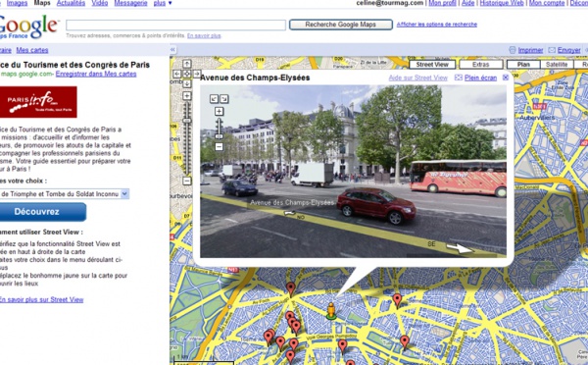588x365 pixels.
Task: Pan the map up with the arrow
Action: (x=187, y=64)
